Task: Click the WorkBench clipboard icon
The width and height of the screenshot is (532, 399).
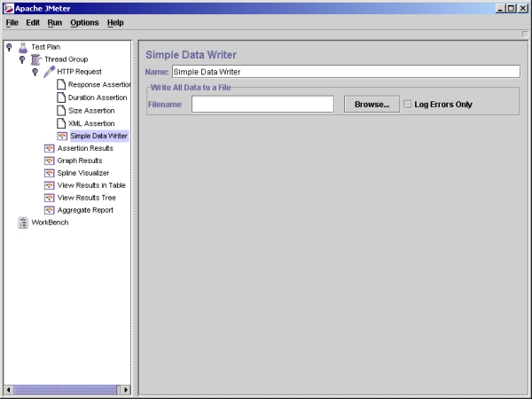Action: (x=23, y=223)
